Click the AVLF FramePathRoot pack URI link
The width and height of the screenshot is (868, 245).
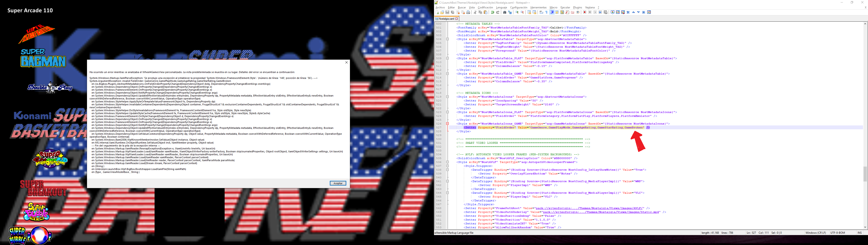(590, 208)
